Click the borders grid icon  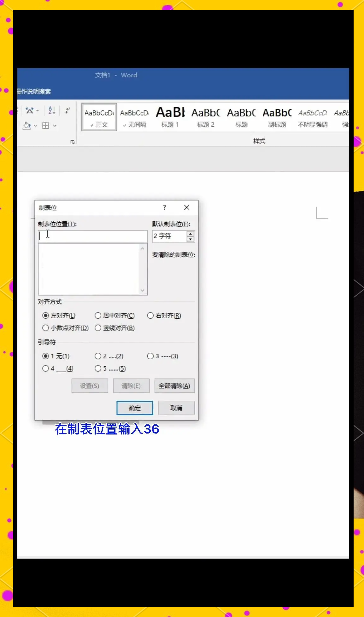pos(46,126)
